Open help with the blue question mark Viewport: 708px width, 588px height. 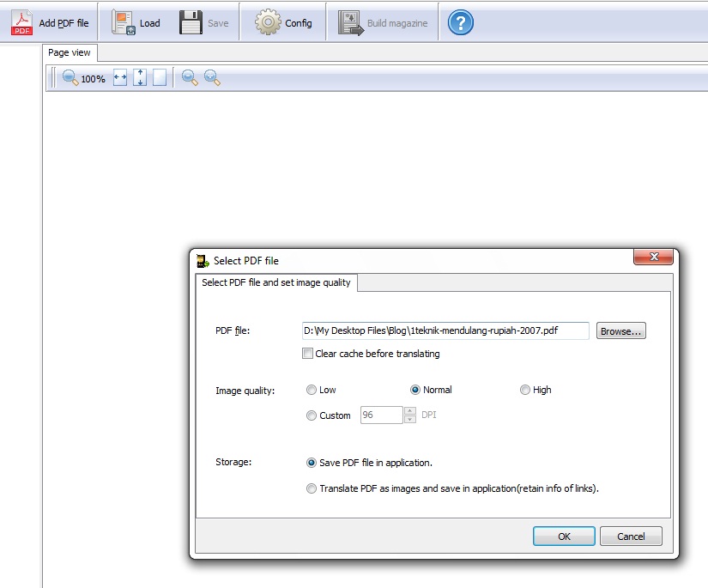coord(461,22)
